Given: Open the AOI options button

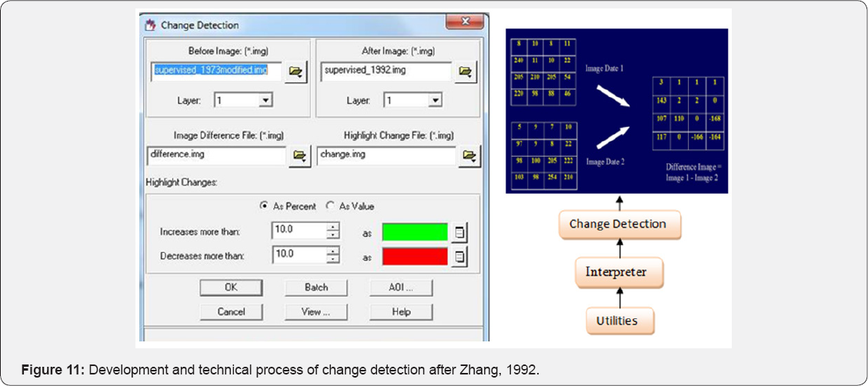Looking at the screenshot, I should [x=400, y=288].
